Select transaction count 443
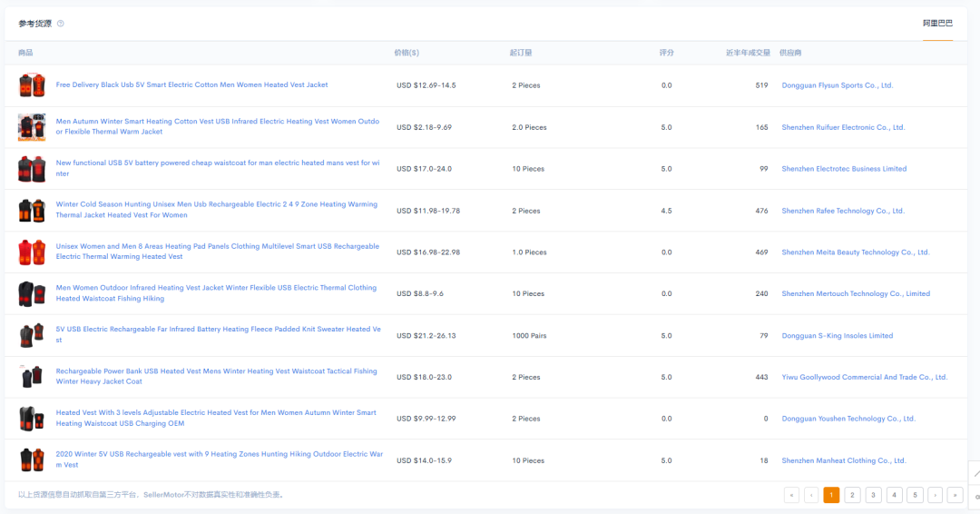This screenshot has height=514, width=980. point(761,377)
